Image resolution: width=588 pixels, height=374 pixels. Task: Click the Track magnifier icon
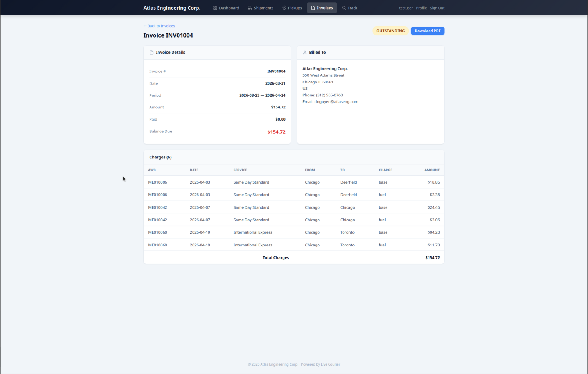tap(344, 8)
